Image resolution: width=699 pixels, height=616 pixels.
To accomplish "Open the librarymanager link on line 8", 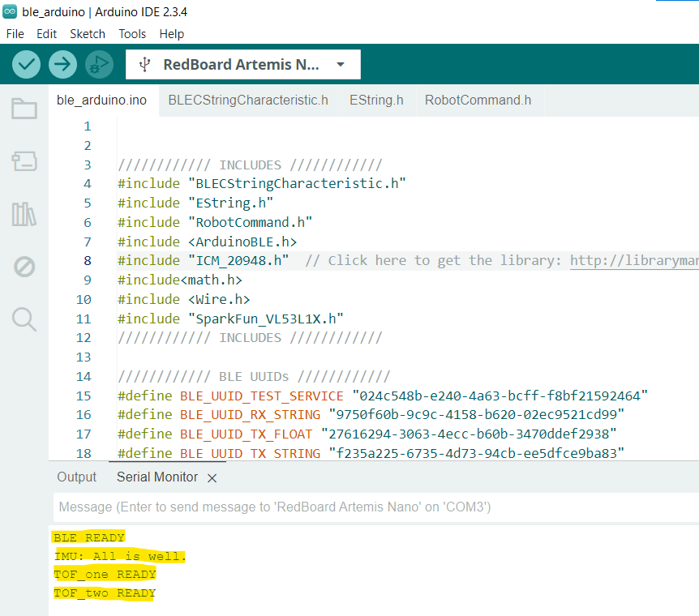I will coord(634,260).
